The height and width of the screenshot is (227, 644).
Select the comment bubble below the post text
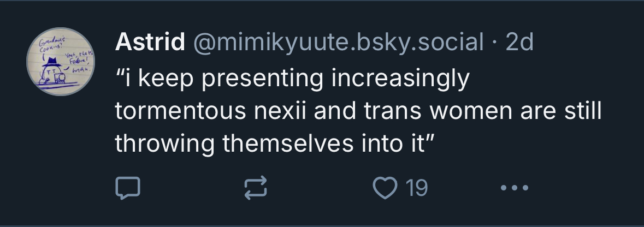point(128,188)
